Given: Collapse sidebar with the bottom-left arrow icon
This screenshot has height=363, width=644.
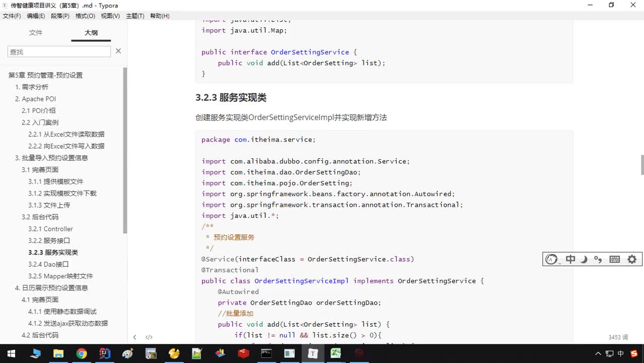Looking at the screenshot, I should pyautogui.click(x=135, y=337).
